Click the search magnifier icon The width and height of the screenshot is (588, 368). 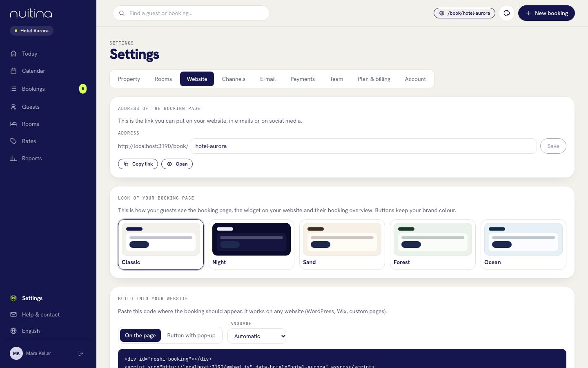122,13
